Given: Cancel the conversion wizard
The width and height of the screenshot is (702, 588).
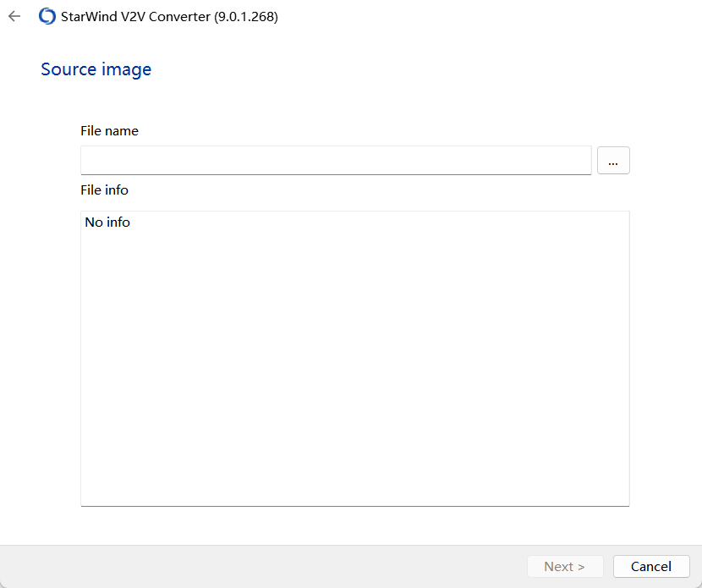Looking at the screenshot, I should coord(651,567).
